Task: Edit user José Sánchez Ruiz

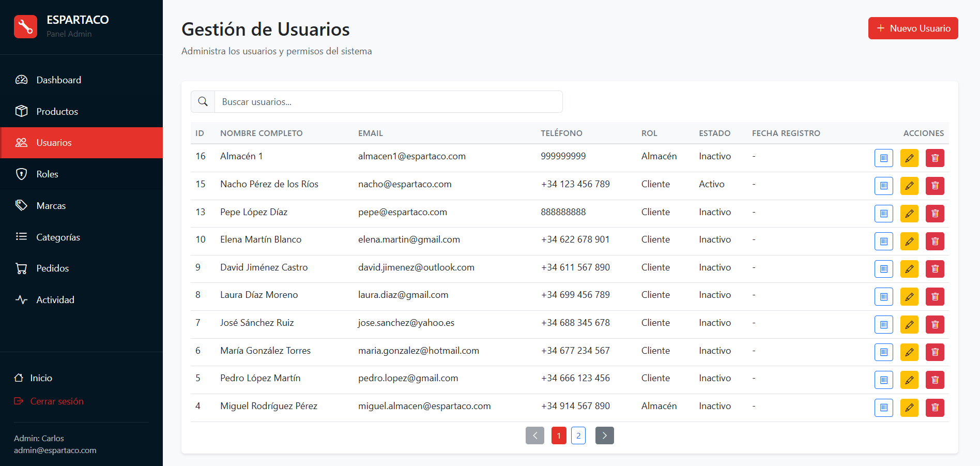Action: (909, 325)
